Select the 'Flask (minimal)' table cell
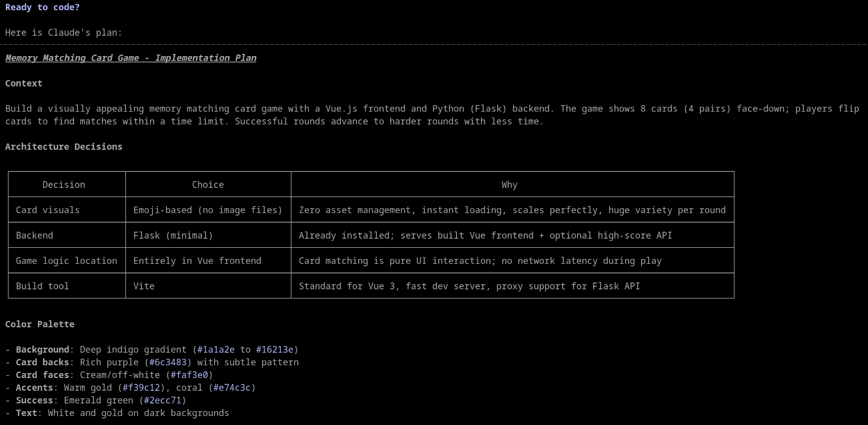The width and height of the screenshot is (868, 425). pos(173,235)
